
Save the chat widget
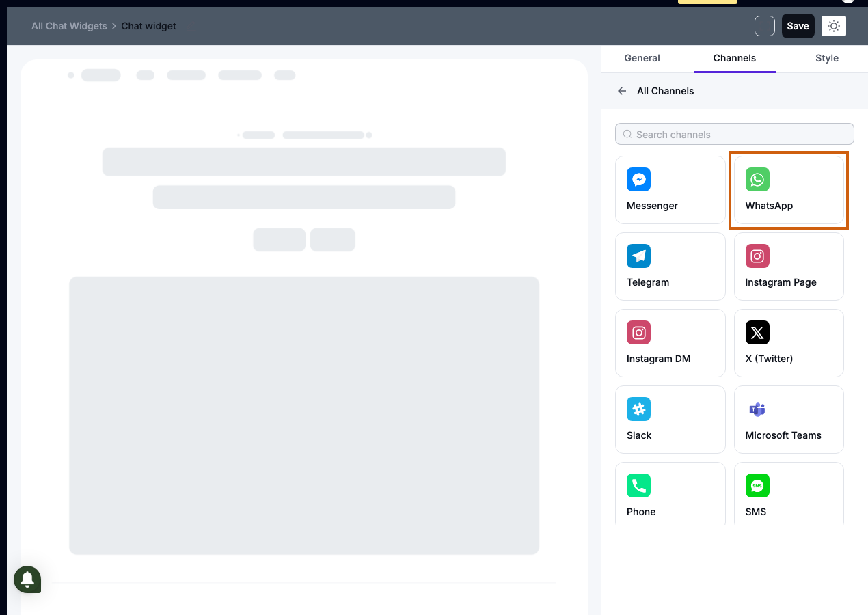[x=798, y=26]
